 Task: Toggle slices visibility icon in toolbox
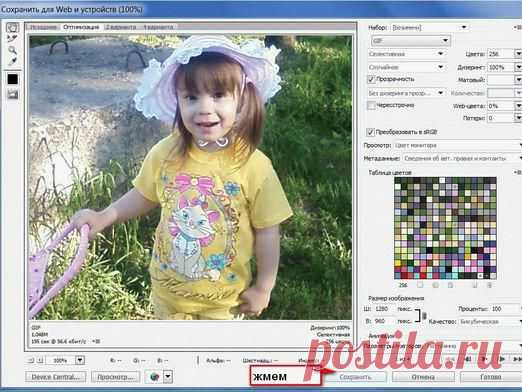click(x=13, y=95)
